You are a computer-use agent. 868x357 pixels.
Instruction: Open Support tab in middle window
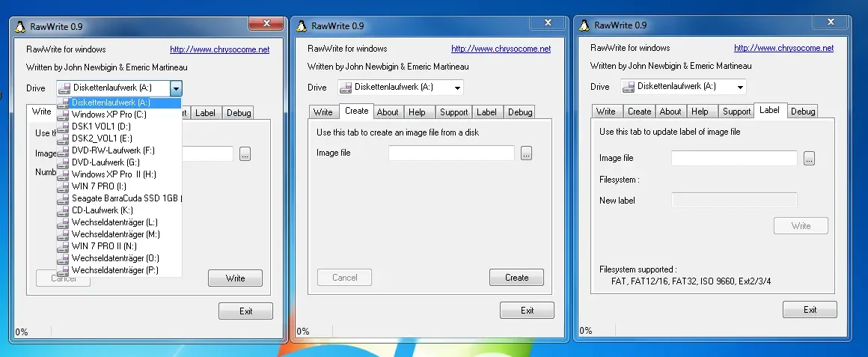[454, 112]
